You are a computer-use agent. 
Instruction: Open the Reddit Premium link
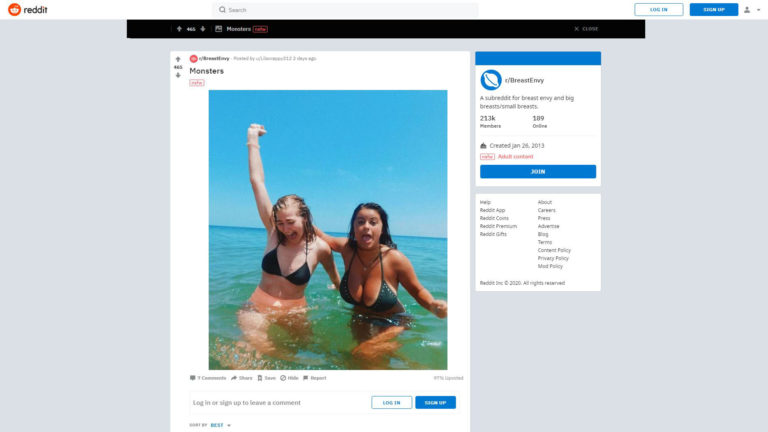pos(498,226)
